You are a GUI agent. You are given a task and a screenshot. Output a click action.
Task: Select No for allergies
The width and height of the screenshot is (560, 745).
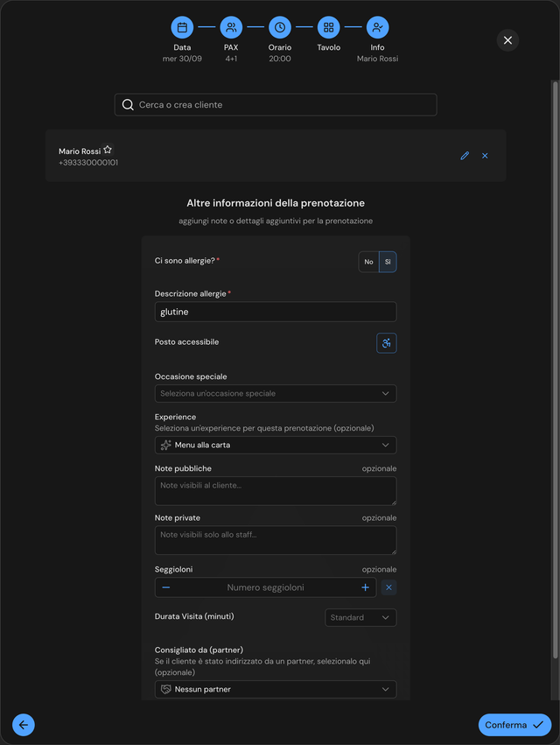(x=368, y=262)
